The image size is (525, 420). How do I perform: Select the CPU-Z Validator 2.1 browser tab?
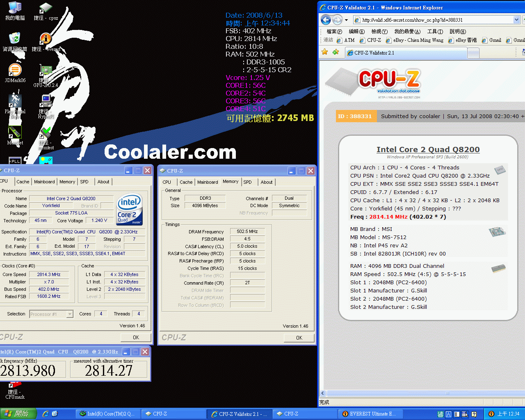(405, 53)
